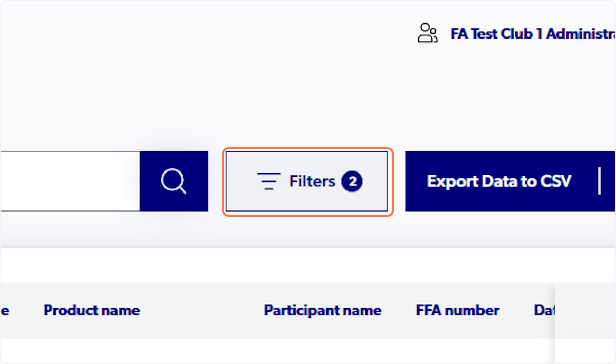Click the partial column header at far left
The image size is (616, 364).
[5, 310]
